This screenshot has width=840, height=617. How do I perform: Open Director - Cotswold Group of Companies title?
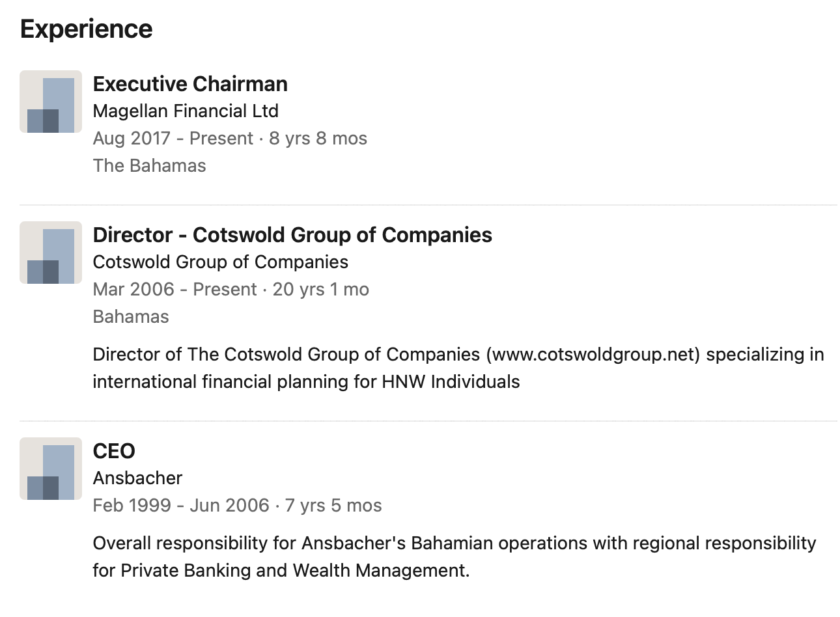point(292,235)
